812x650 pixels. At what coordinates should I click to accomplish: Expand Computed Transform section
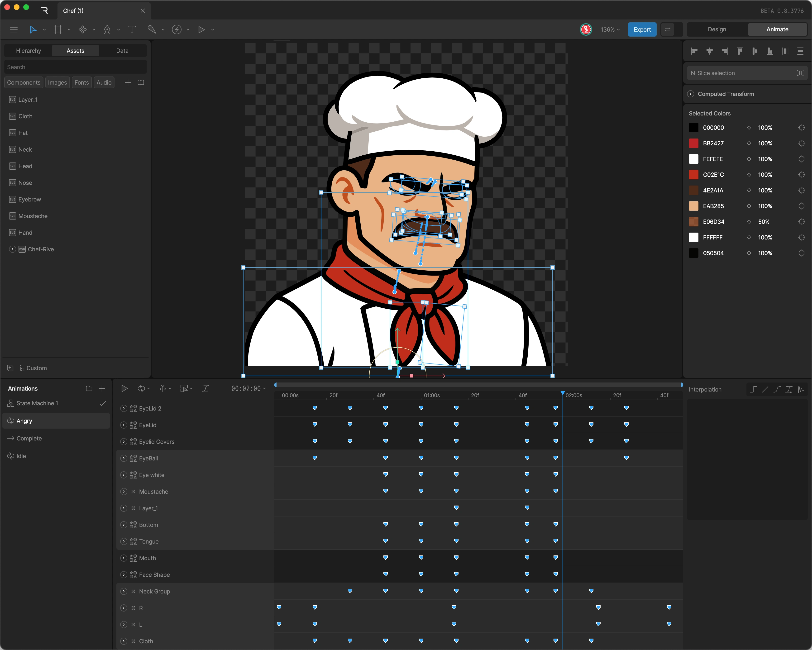690,94
